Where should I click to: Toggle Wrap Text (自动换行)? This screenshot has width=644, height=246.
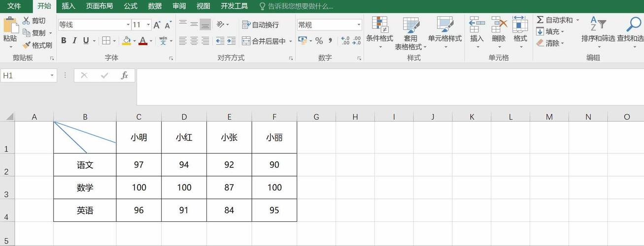pyautogui.click(x=260, y=25)
